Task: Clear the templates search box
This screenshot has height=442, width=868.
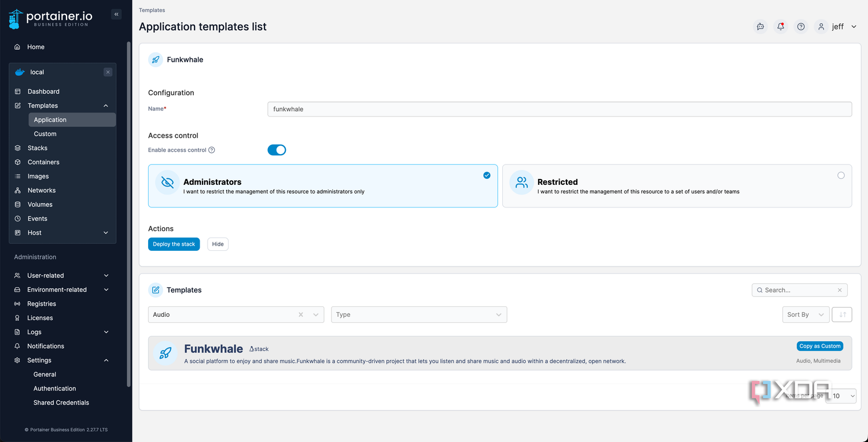Action: coord(840,290)
